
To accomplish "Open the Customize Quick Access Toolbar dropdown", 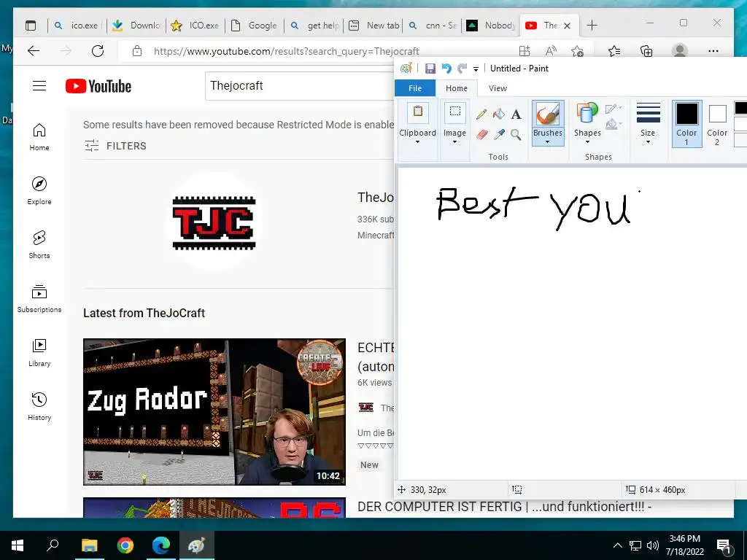I will pos(476,69).
